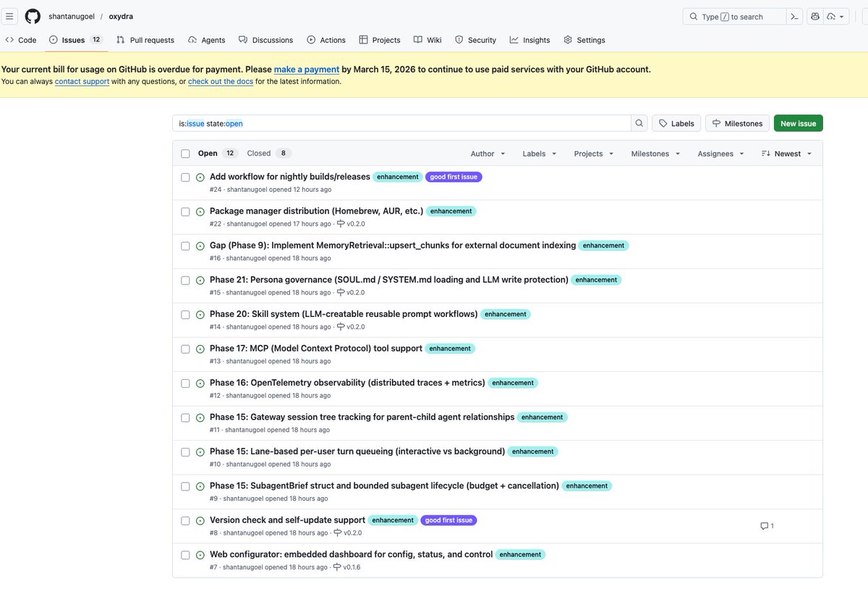The width and height of the screenshot is (868, 589).
Task: Click open status icon for Phase 16 issue
Action: coord(200,384)
